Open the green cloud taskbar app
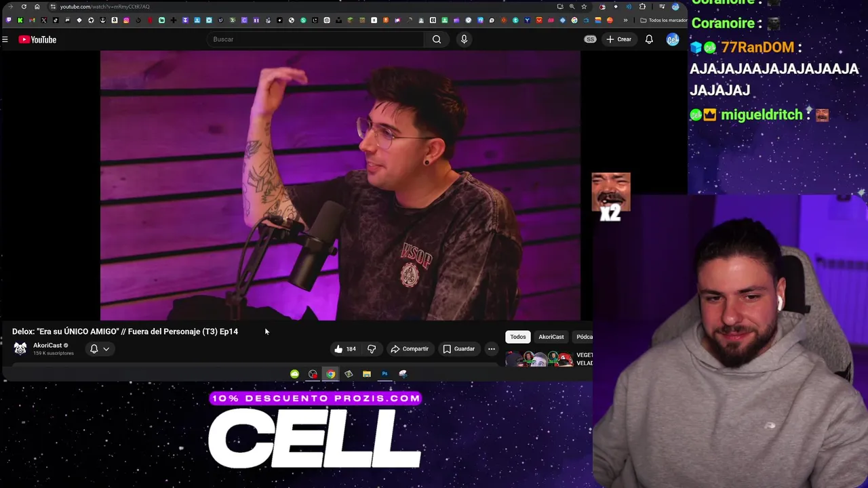Screen dimensions: 868x488 (294, 374)
